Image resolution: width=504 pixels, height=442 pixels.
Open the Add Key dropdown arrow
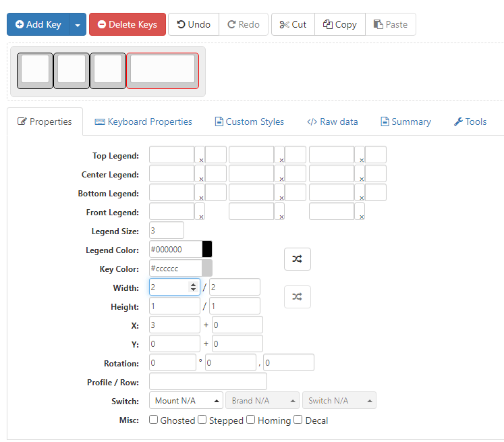(x=78, y=24)
